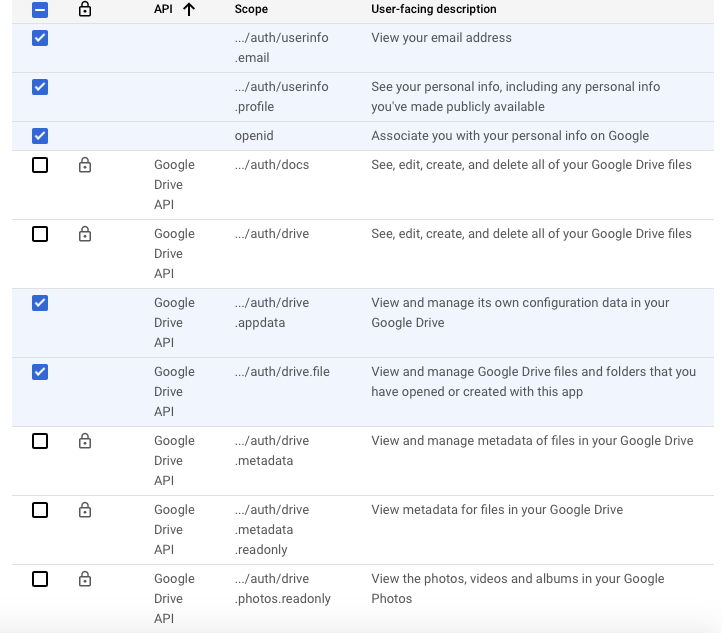The image size is (722, 633).
Task: Check the .../auth/docs scope checkbox
Action: click(x=40, y=165)
